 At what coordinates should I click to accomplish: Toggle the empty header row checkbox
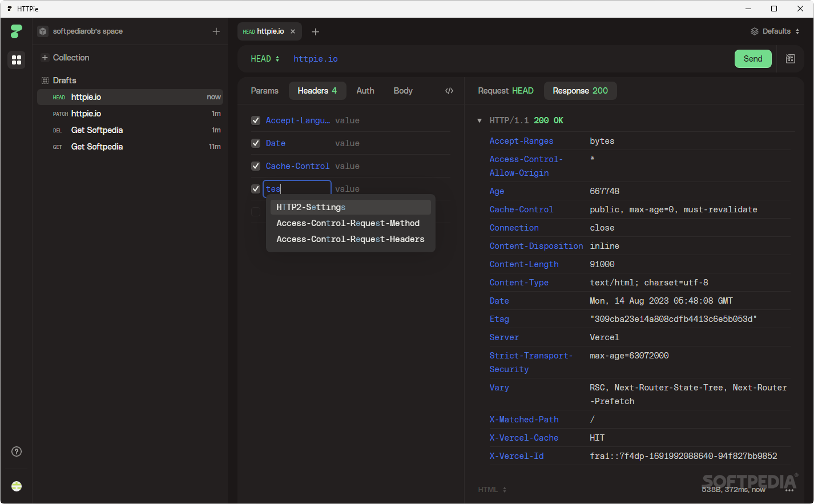tap(256, 212)
